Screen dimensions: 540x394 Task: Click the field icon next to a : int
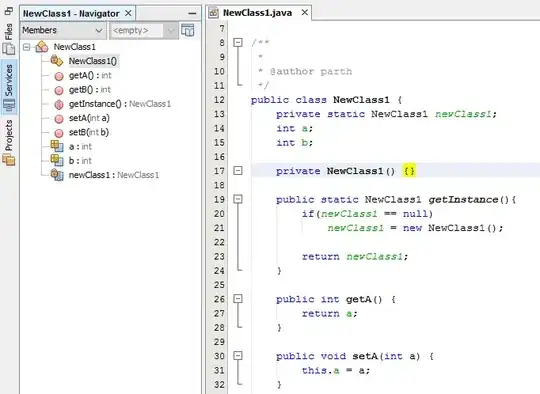click(57, 146)
